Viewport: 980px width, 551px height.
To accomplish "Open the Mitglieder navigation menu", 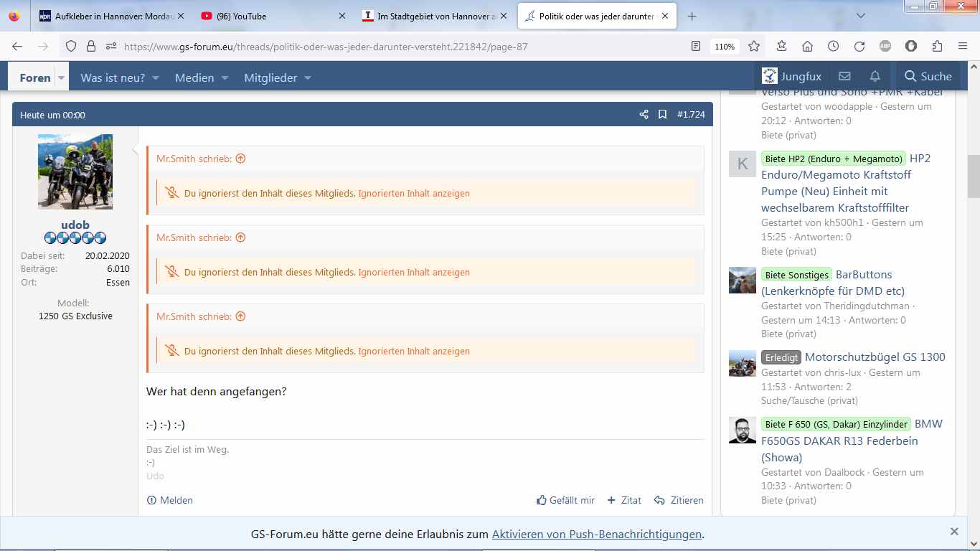I will [277, 77].
